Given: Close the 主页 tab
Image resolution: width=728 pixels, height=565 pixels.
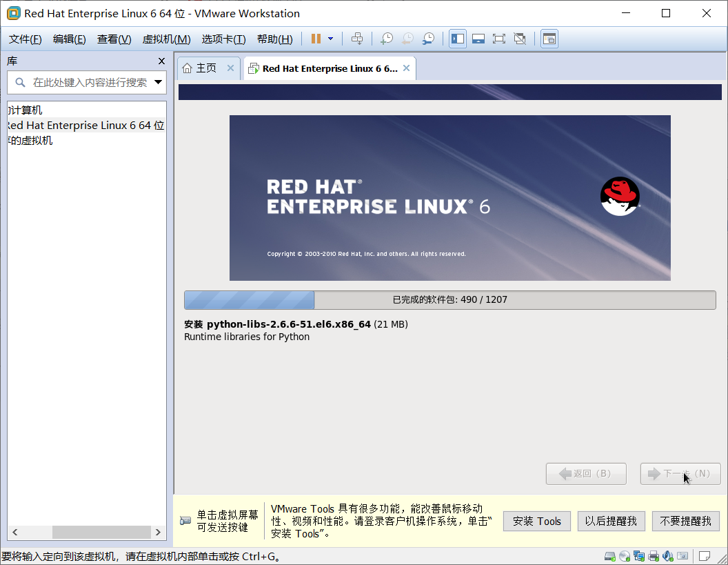Looking at the screenshot, I should pyautogui.click(x=230, y=68).
